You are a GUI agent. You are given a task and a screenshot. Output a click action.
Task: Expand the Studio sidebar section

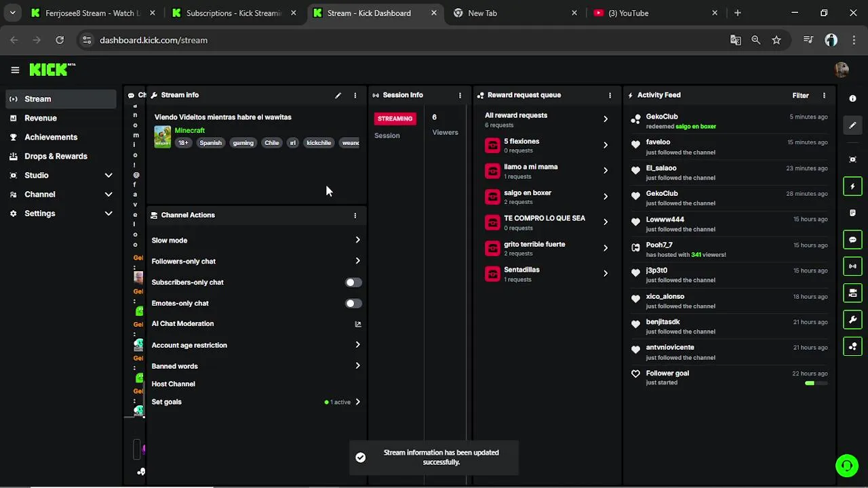click(108, 176)
